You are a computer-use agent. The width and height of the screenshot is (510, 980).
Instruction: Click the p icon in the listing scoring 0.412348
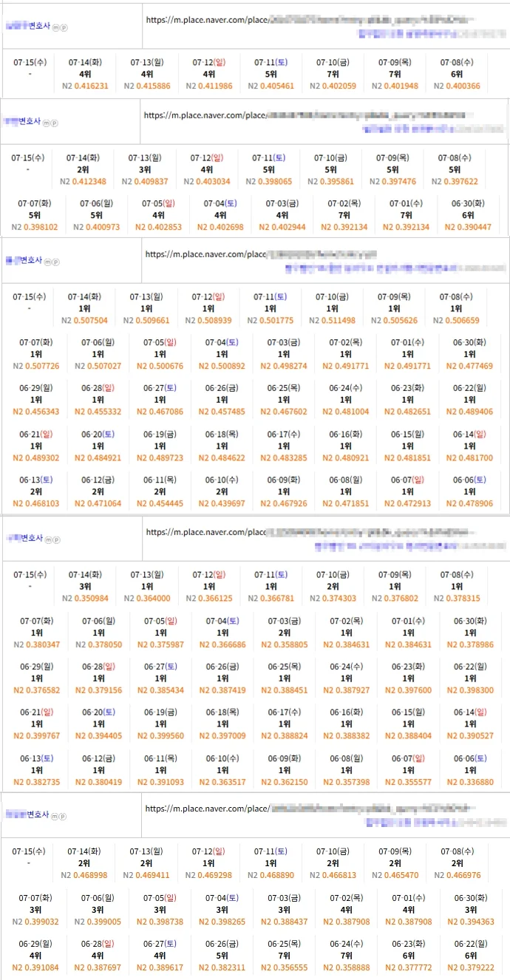coord(54,123)
